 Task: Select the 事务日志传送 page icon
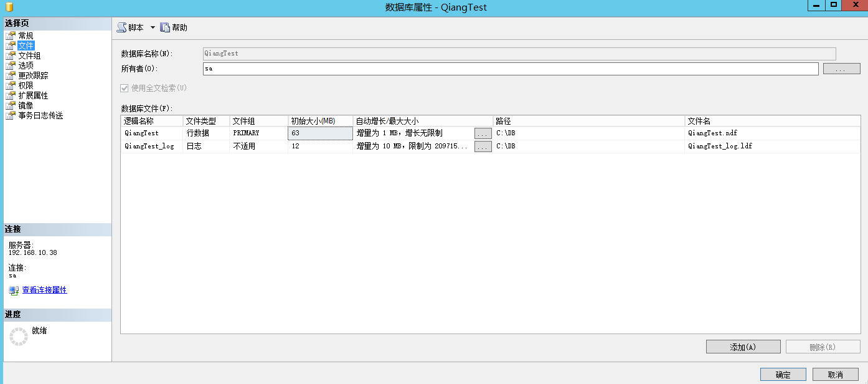pyautogui.click(x=11, y=115)
